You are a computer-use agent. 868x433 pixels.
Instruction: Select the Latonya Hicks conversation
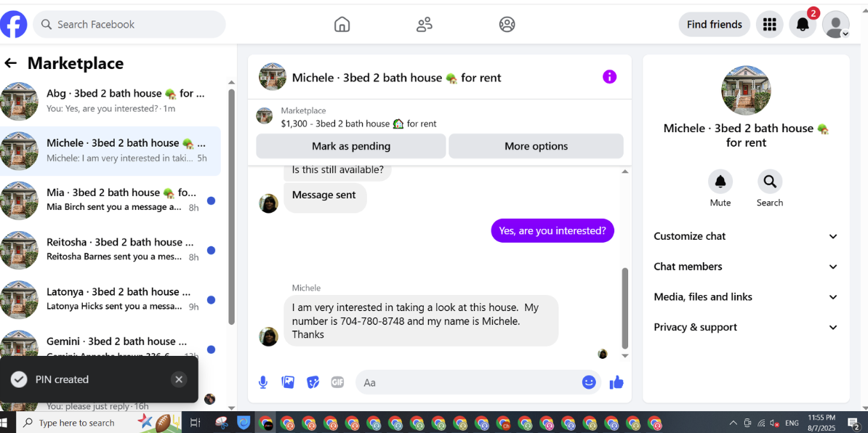[110, 299]
